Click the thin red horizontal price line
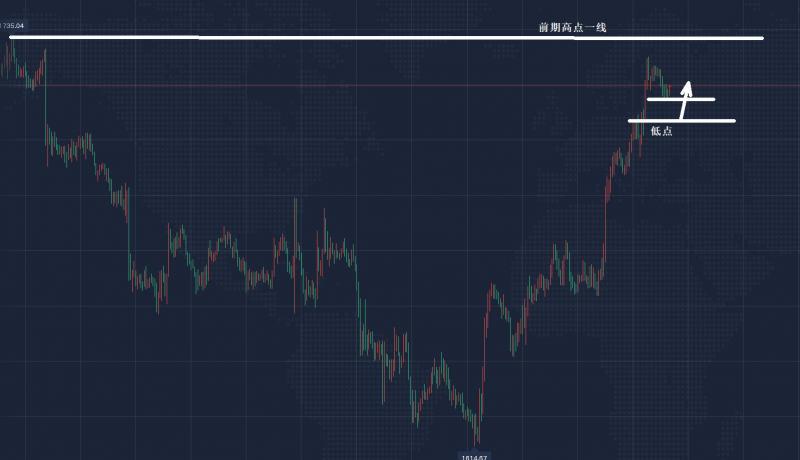 pos(300,85)
